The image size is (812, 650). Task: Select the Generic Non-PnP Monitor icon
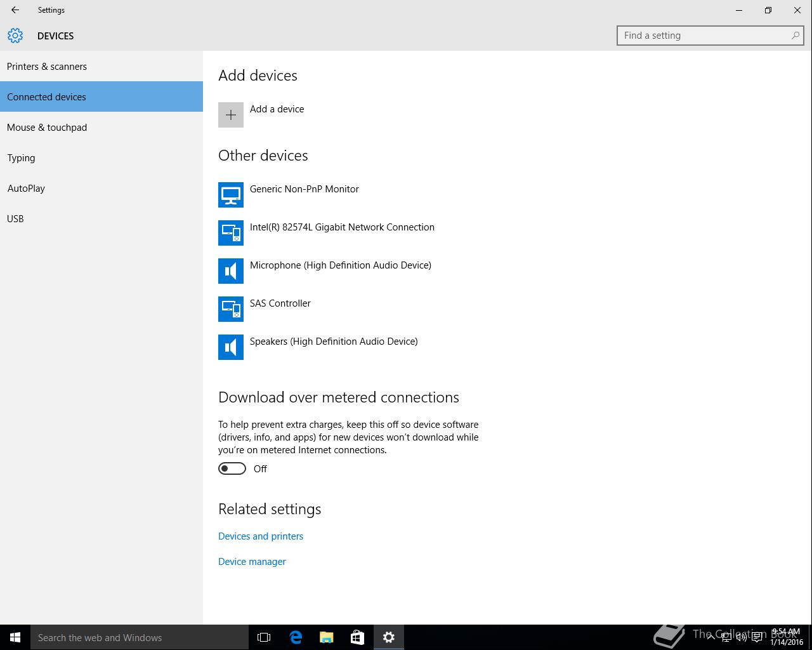coord(231,195)
